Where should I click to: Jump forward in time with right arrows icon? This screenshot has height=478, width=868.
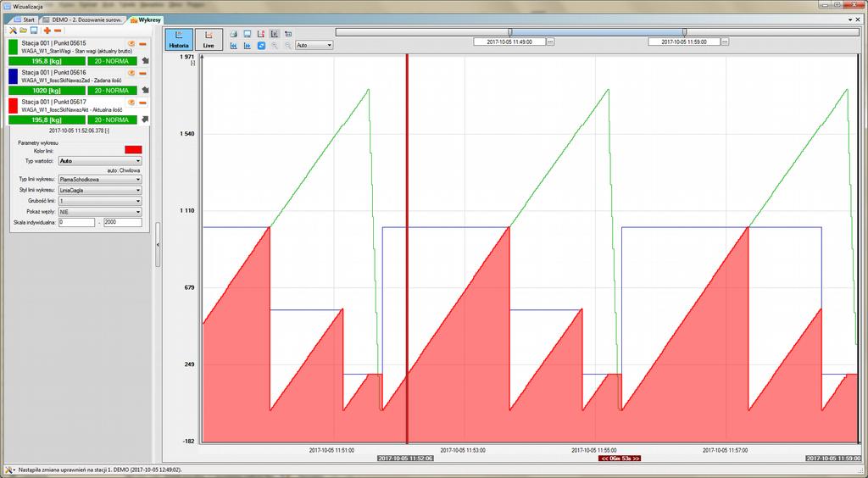point(248,46)
